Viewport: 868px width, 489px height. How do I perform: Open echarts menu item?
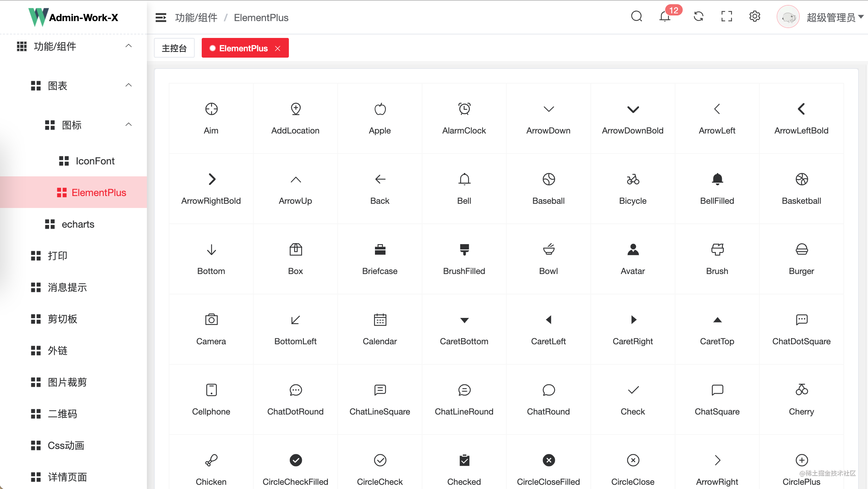(73, 224)
